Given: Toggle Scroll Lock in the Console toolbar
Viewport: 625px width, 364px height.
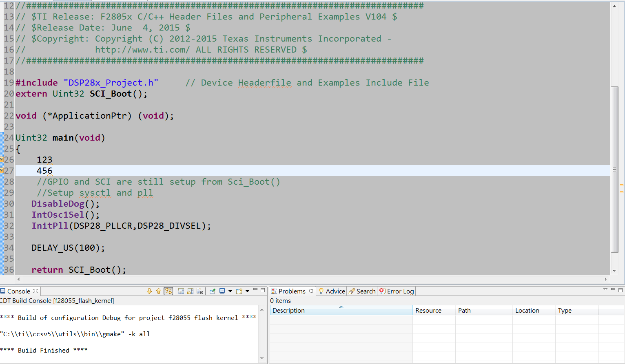Looking at the screenshot, I should tap(190, 291).
